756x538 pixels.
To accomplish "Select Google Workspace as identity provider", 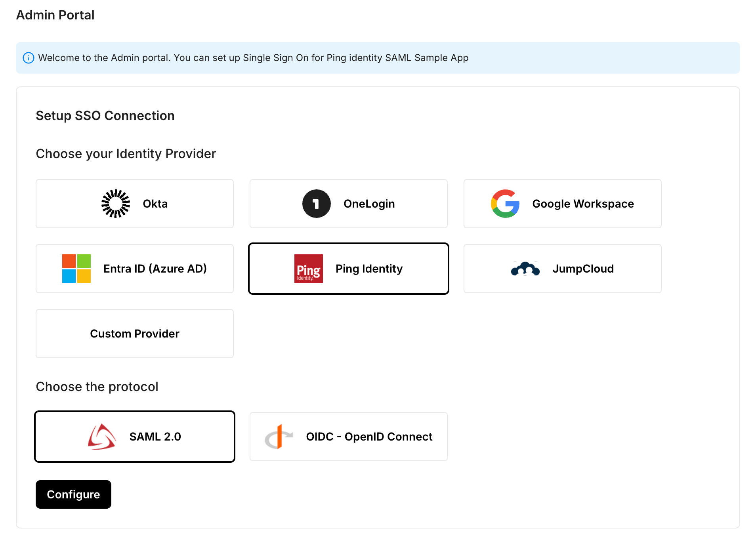I will pyautogui.click(x=562, y=204).
